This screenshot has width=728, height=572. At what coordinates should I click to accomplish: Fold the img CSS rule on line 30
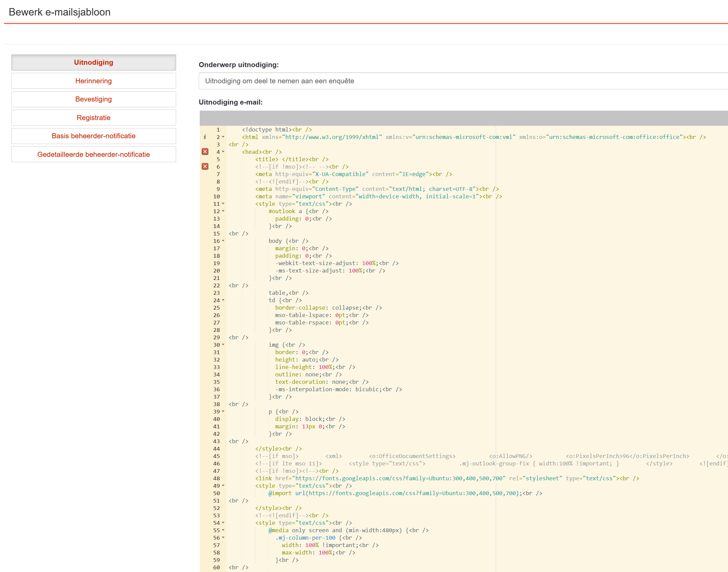coord(223,345)
